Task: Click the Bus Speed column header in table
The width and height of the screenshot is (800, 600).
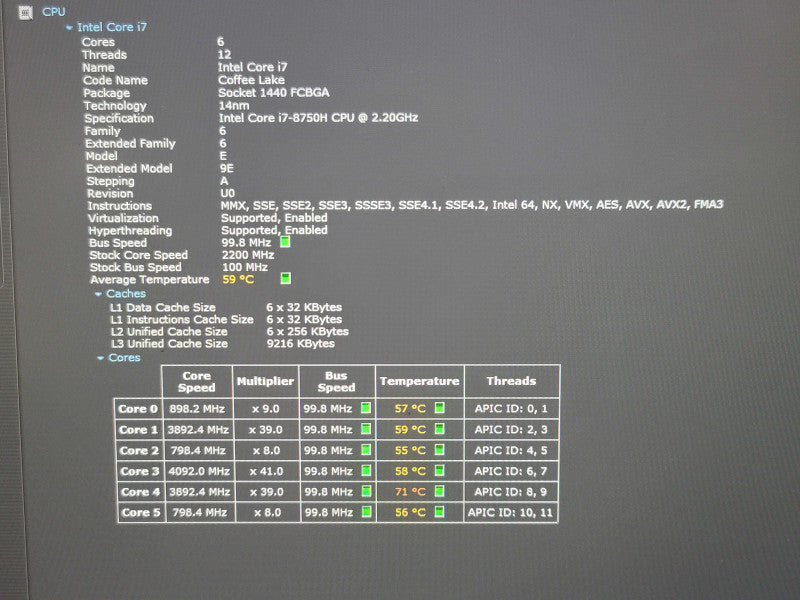Action: click(337, 382)
